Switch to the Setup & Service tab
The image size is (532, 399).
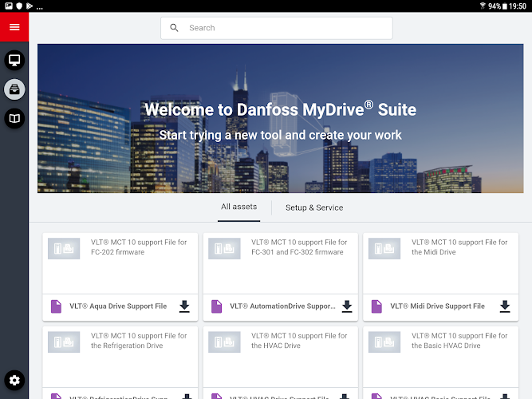pos(314,207)
